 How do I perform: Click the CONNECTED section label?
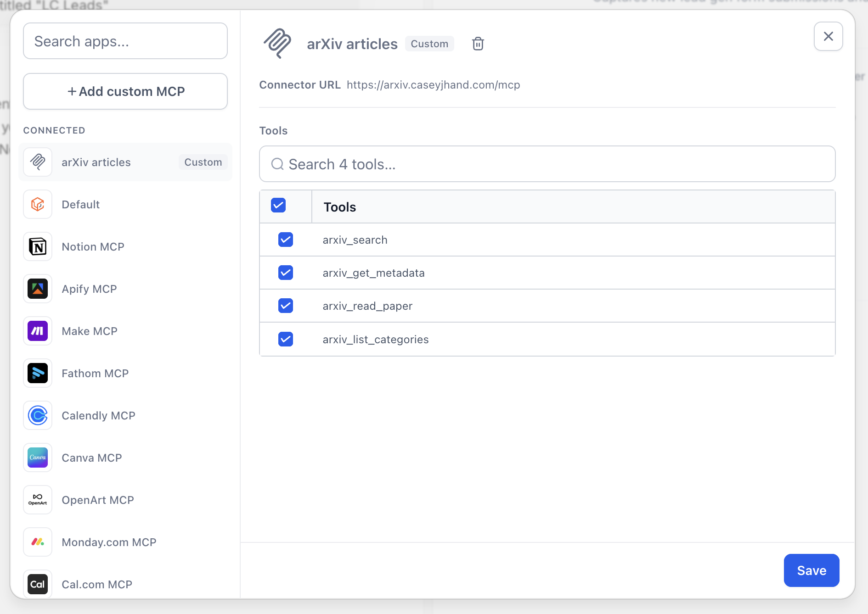coord(54,130)
